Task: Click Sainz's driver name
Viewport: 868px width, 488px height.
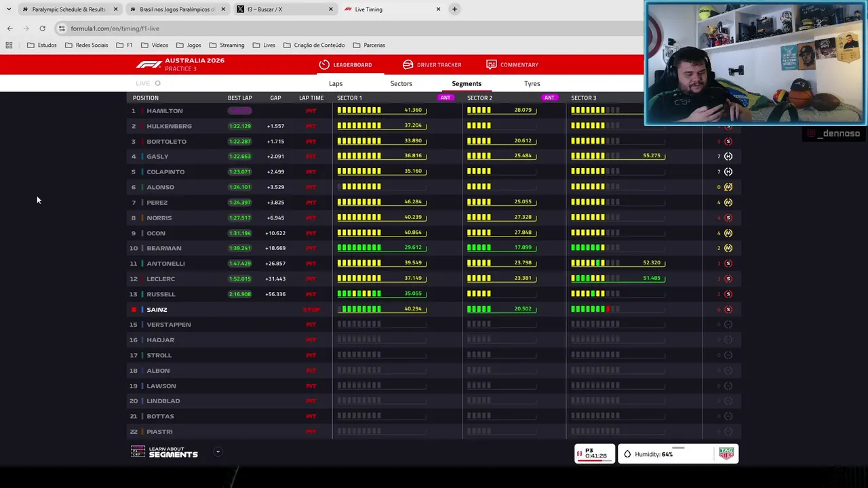Action: tap(157, 309)
